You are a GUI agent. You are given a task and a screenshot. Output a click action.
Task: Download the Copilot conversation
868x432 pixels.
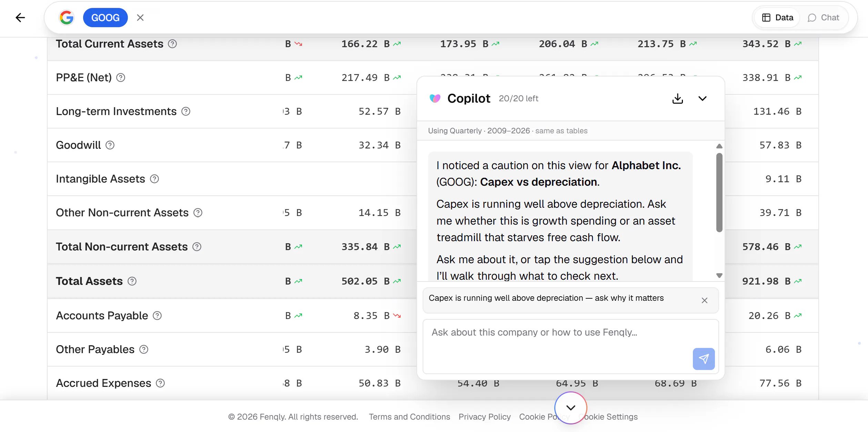pyautogui.click(x=677, y=99)
